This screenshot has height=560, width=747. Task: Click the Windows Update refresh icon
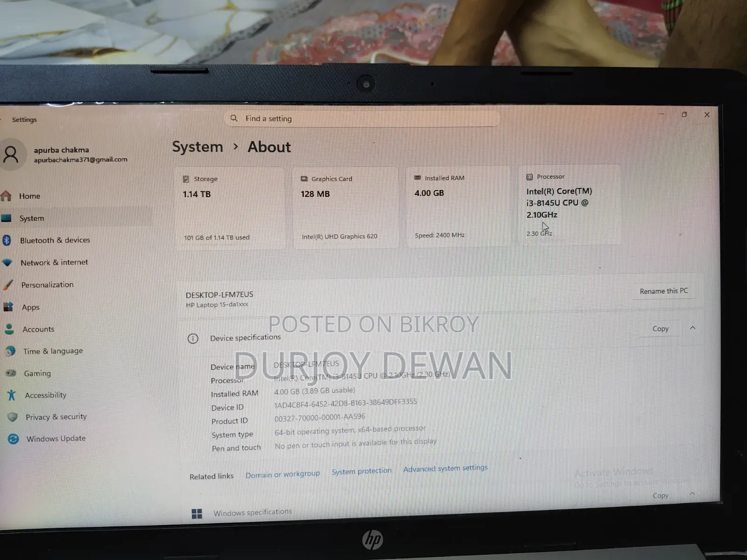tap(14, 439)
